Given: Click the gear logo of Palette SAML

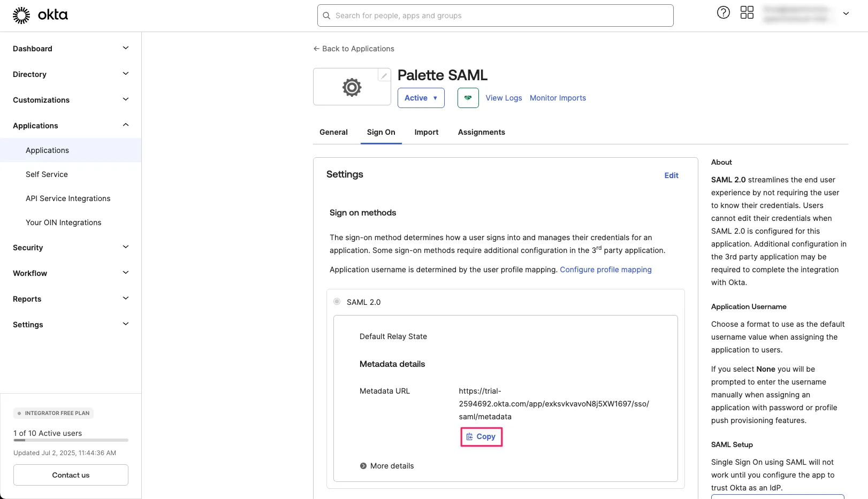Looking at the screenshot, I should 352,87.
